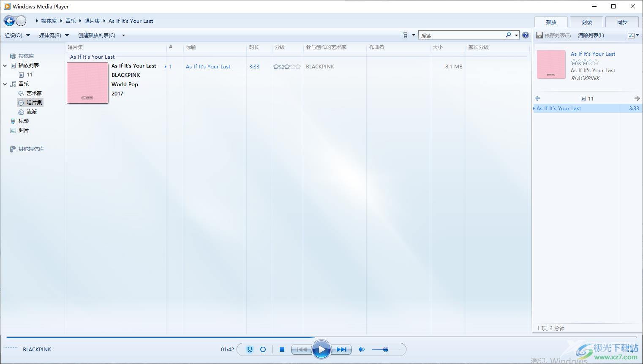The width and height of the screenshot is (643, 364).
Task: Sort by the 分级 column header
Action: (x=287, y=47)
